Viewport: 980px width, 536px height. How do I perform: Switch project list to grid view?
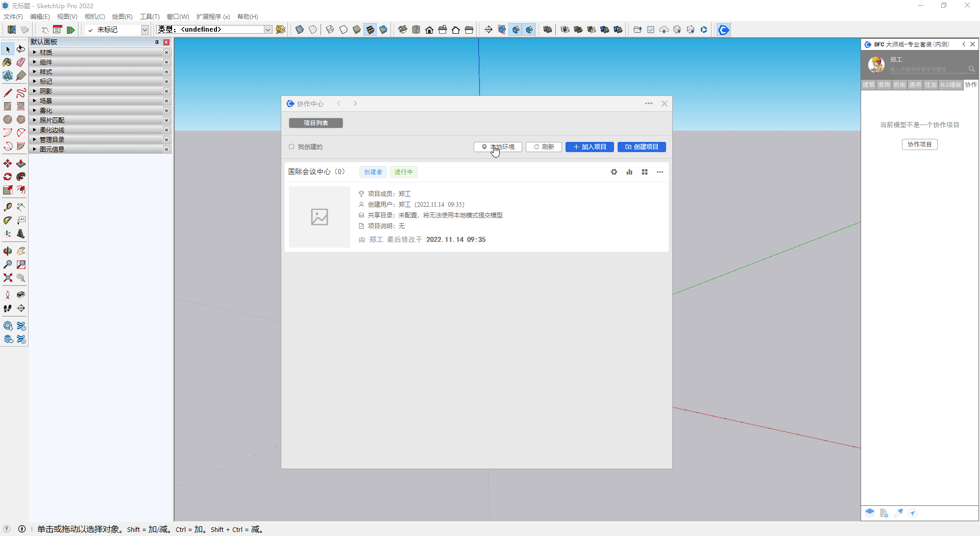coord(645,172)
